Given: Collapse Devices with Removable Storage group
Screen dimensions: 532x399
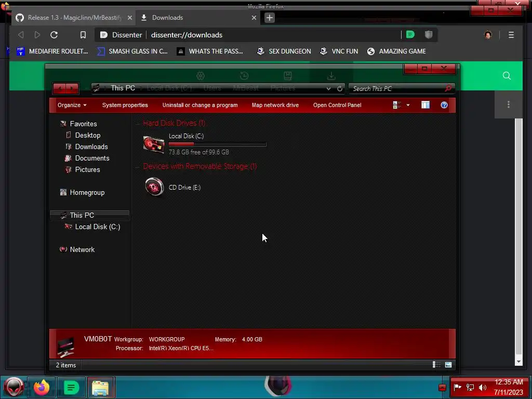Looking at the screenshot, I should click(x=137, y=167).
